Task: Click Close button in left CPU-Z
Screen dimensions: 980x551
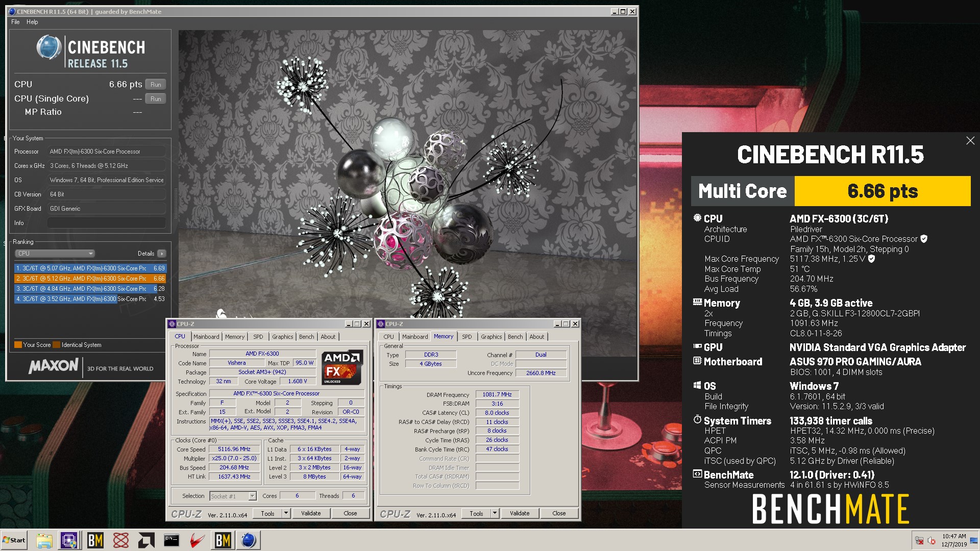Action: tap(351, 513)
